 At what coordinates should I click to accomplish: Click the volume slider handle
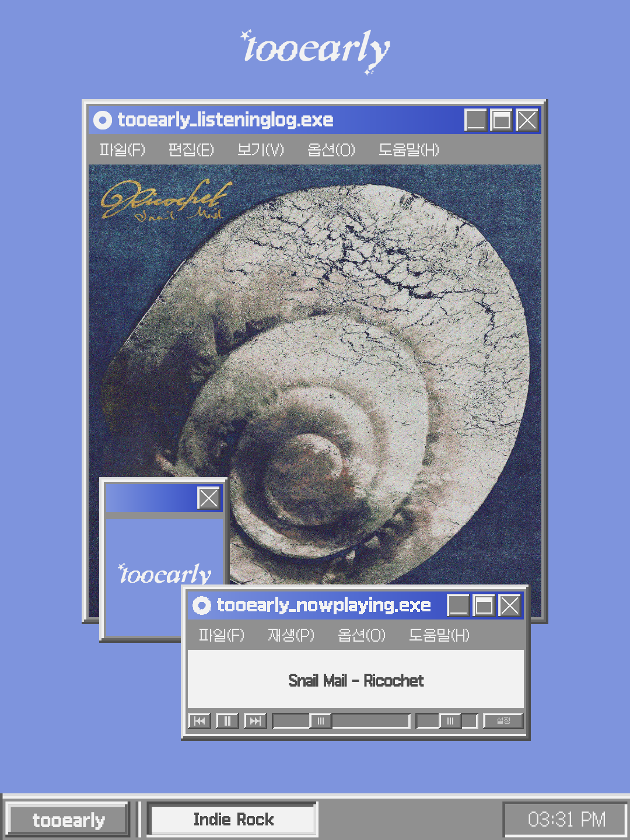pyautogui.click(x=450, y=721)
